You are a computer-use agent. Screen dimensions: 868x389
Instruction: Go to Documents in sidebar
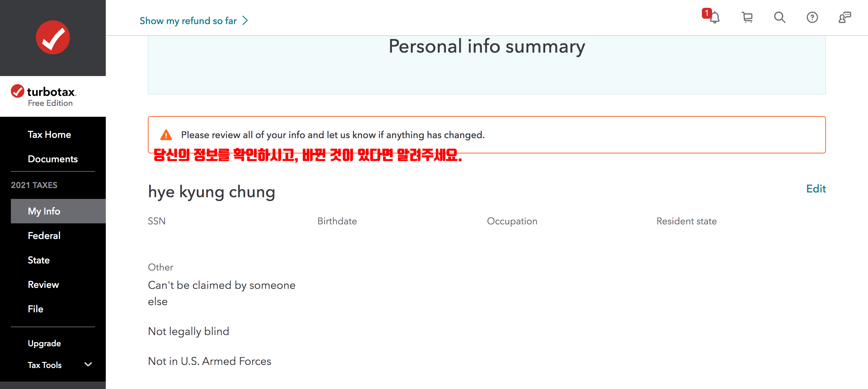(x=53, y=159)
